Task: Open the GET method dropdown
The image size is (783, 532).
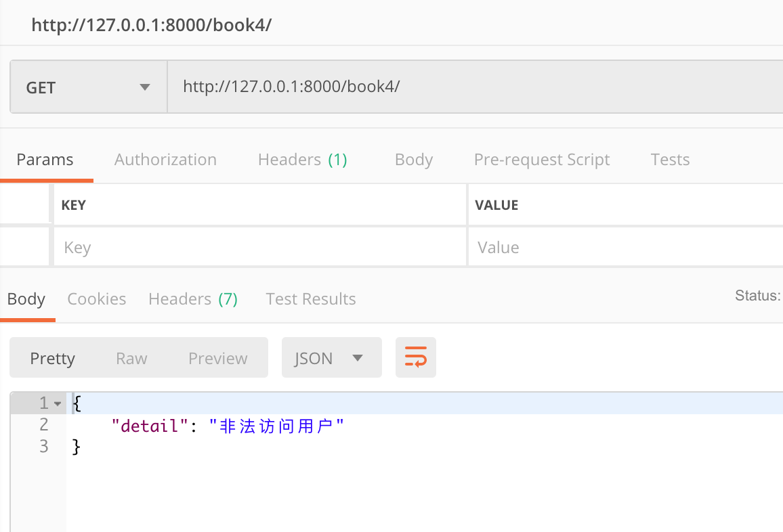Action: pos(88,87)
